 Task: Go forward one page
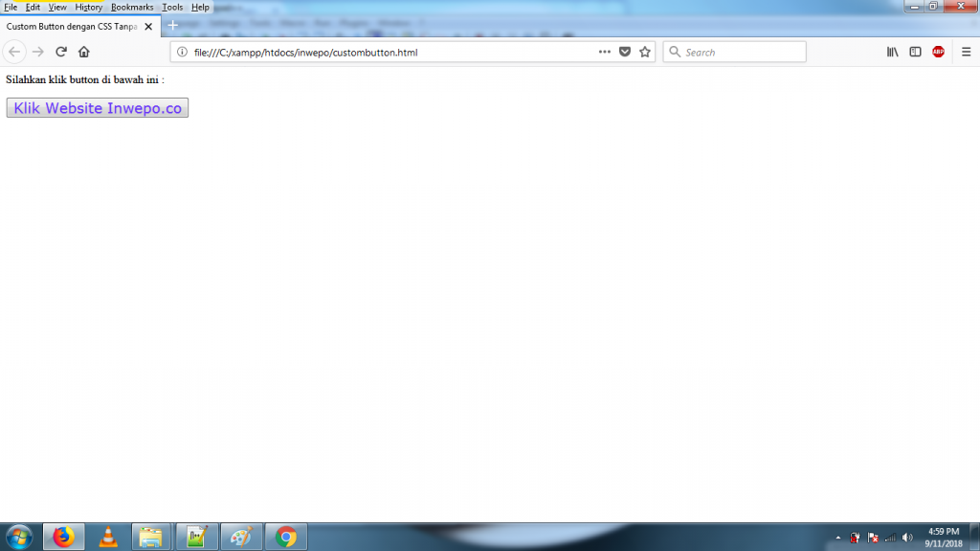(38, 52)
